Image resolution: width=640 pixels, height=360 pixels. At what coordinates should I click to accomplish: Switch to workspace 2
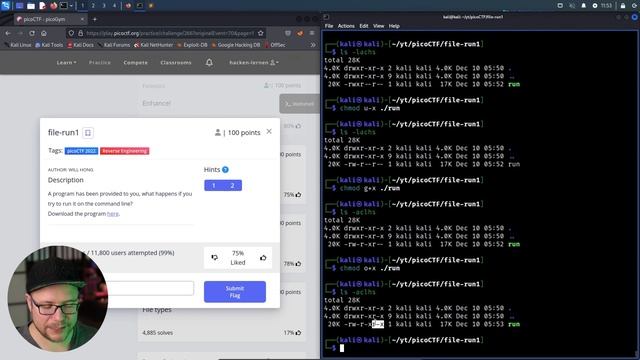tap(93, 6)
